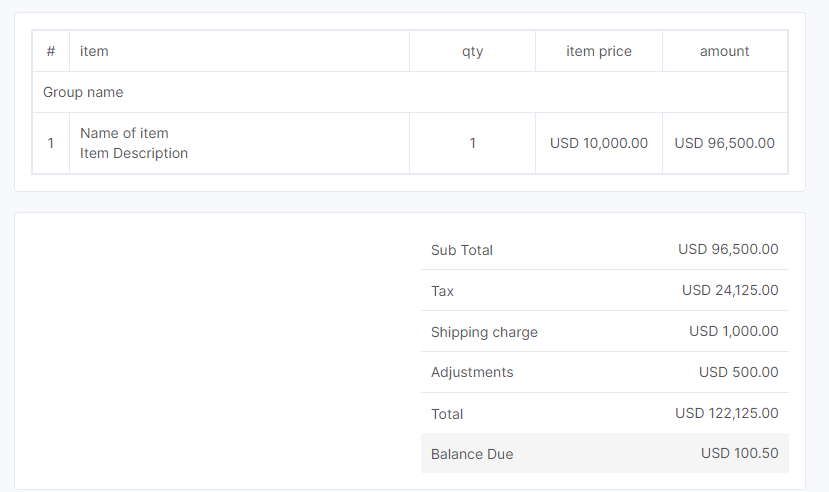Select the amount USD 96,500.00 table cell
The image size is (829, 492).
click(x=725, y=143)
